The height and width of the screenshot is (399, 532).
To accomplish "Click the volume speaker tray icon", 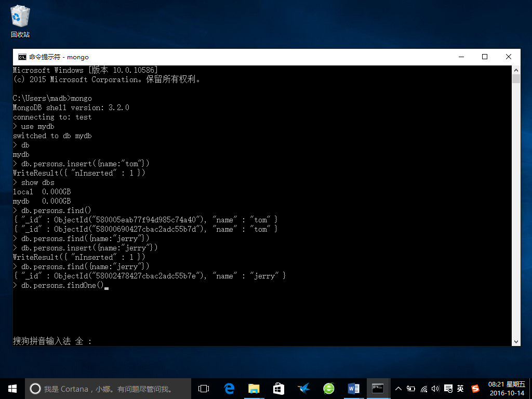I will 435,389.
